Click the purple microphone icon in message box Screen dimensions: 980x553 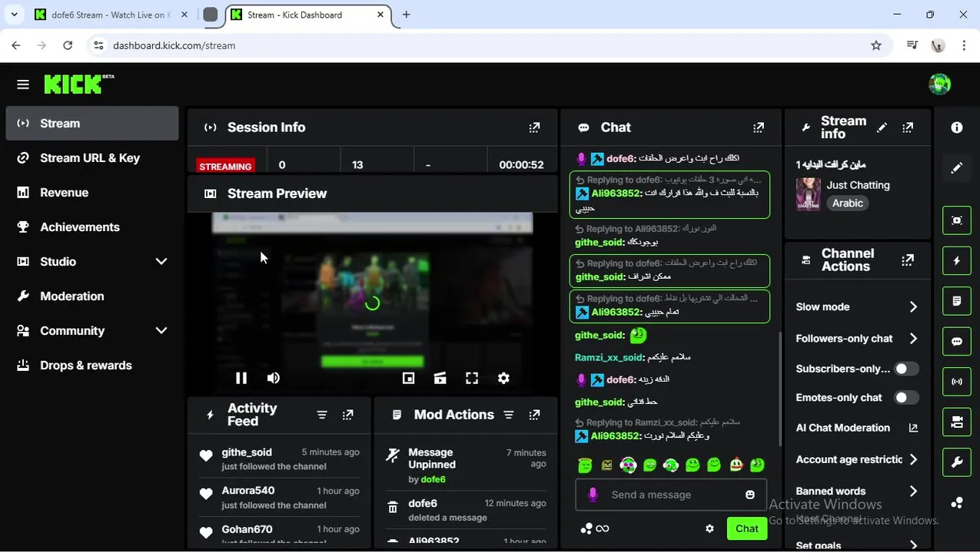pos(593,495)
